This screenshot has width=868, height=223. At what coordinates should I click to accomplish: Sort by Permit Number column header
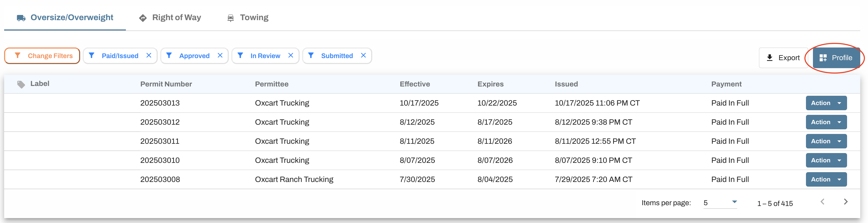pos(166,84)
